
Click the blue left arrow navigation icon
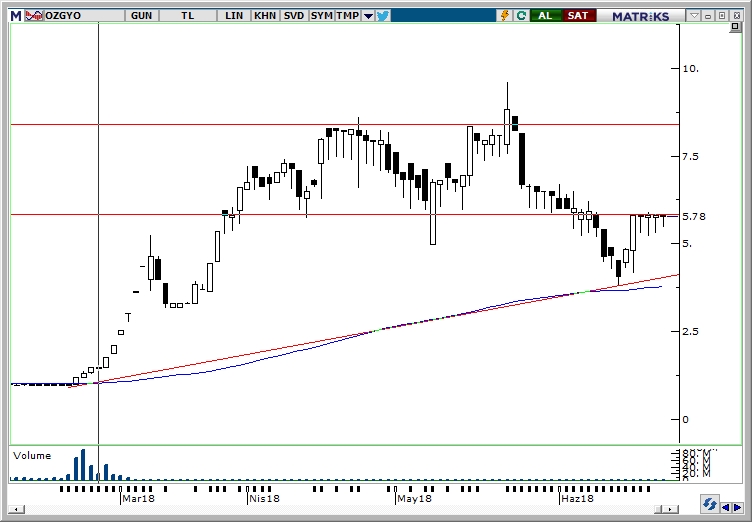[x=727, y=507]
